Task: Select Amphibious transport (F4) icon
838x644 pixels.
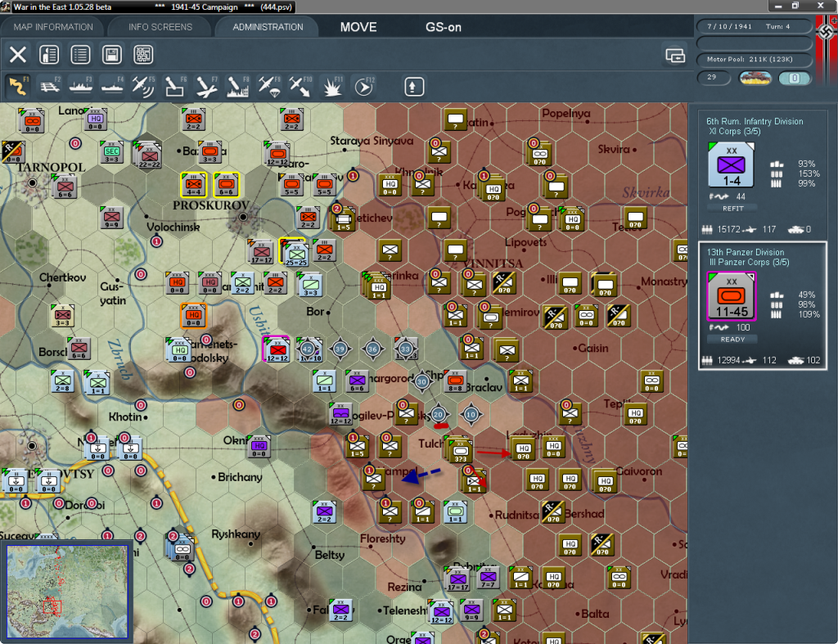Action: [x=112, y=86]
